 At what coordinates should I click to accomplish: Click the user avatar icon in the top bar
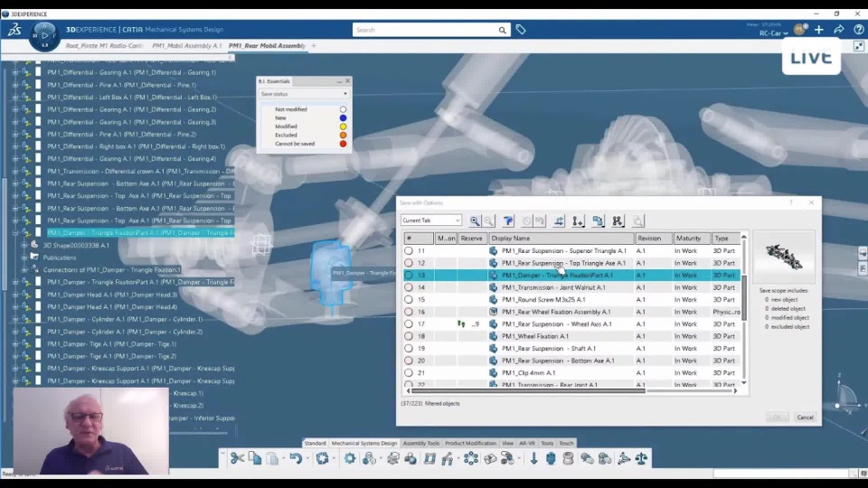point(799,29)
